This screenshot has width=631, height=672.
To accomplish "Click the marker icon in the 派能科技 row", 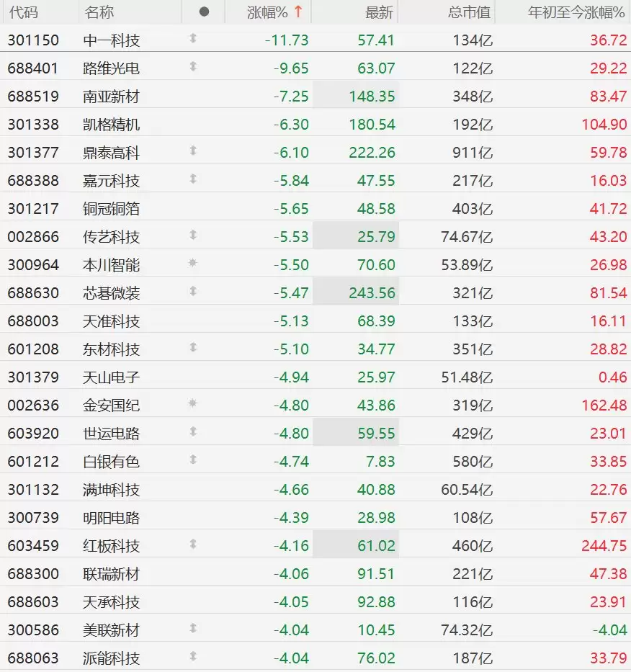I will tap(192, 657).
